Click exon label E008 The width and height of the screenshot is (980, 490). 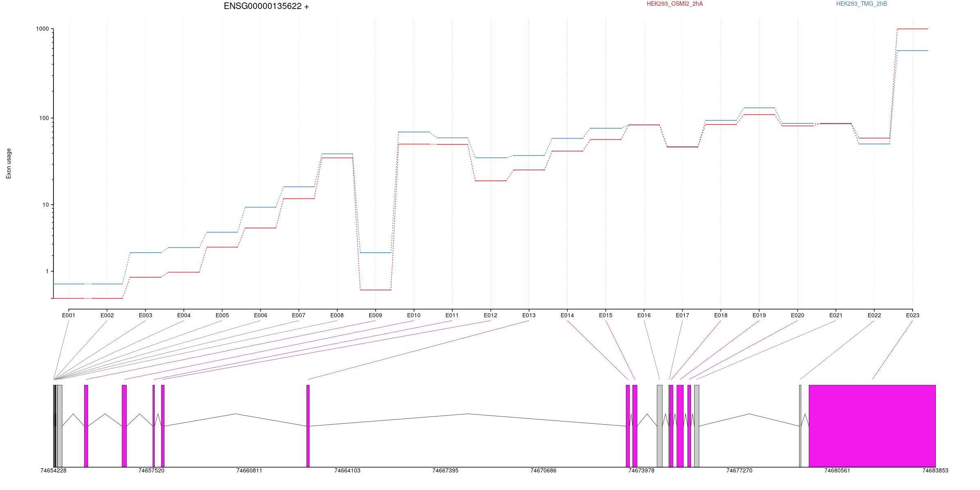[337, 315]
